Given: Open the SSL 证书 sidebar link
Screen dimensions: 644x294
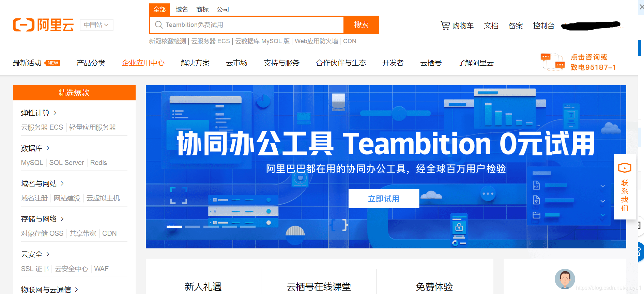Looking at the screenshot, I should (35, 269).
